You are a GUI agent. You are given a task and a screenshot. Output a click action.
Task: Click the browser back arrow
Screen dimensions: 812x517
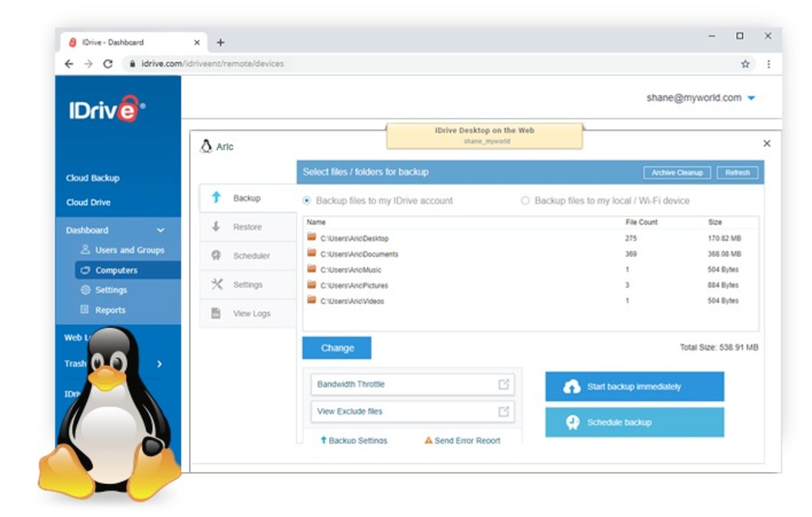pyautogui.click(x=69, y=64)
